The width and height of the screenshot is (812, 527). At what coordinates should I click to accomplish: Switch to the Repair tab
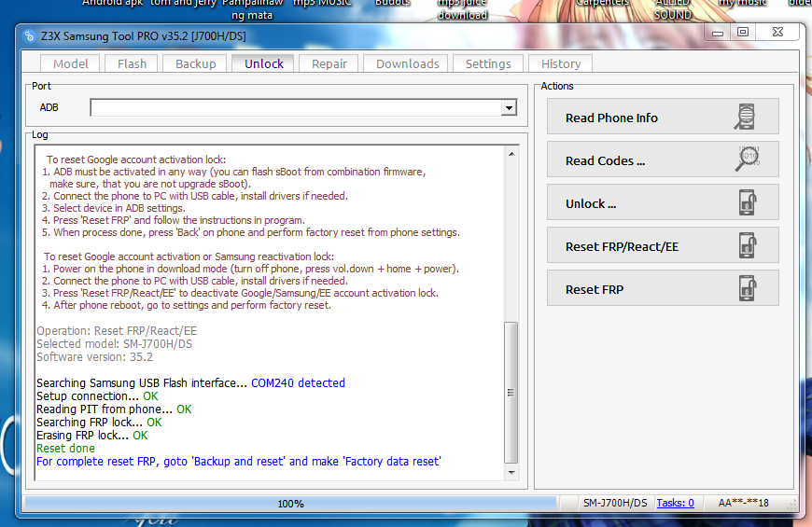329,63
